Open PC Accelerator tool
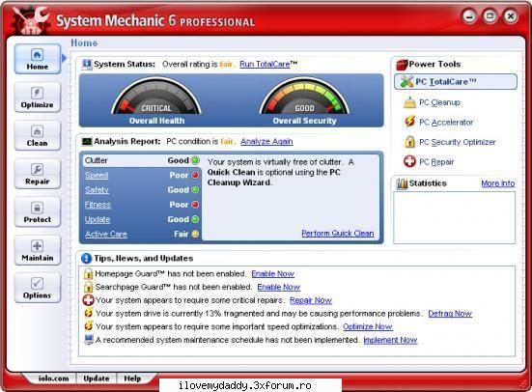The width and height of the screenshot is (532, 392). [446, 123]
